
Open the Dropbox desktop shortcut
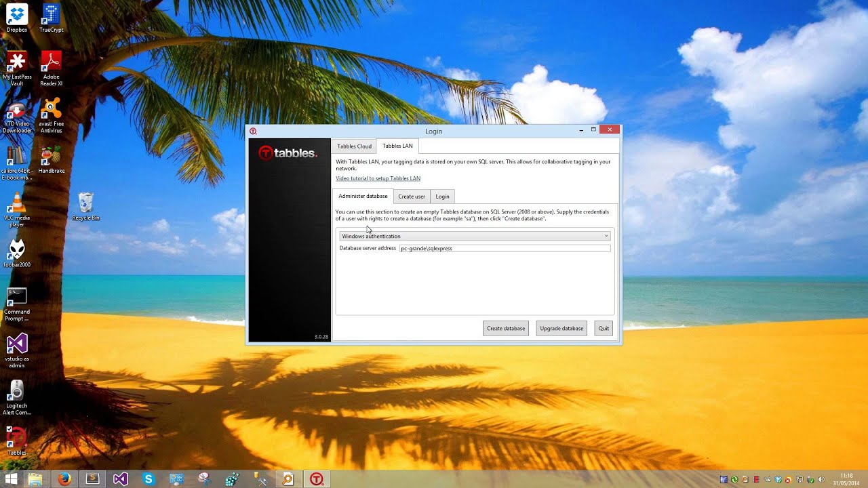(16, 17)
